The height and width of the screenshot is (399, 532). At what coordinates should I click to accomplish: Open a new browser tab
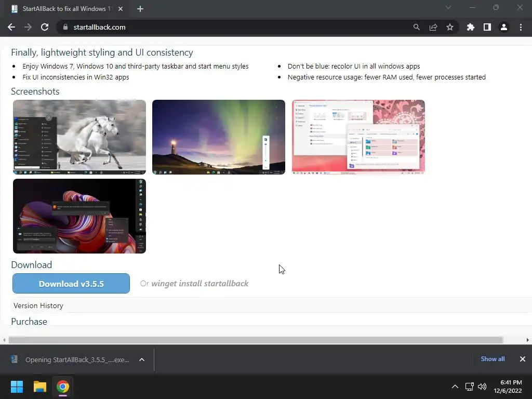coord(140,9)
